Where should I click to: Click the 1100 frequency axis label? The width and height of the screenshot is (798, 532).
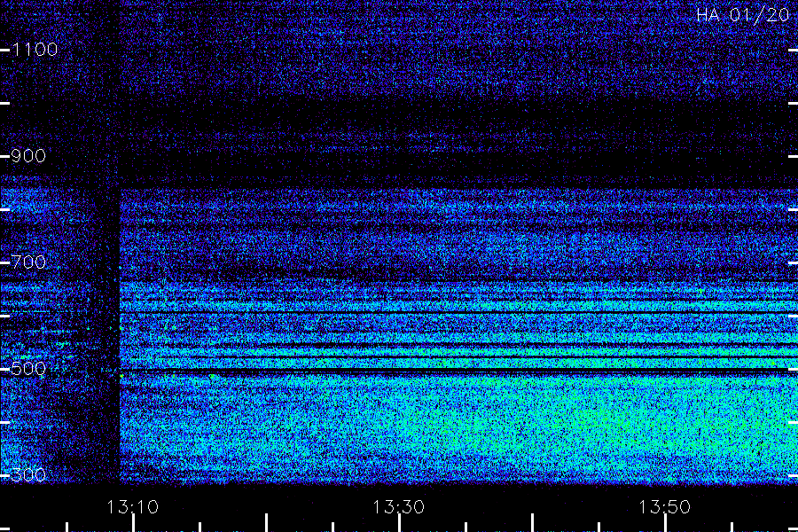[x=35, y=50]
